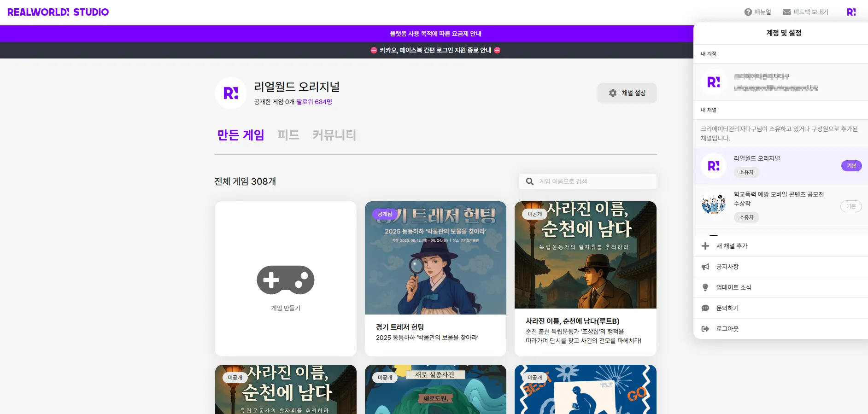
Task: Click 미공개 badge on 순천에 남다(루트B)
Action: click(534, 214)
